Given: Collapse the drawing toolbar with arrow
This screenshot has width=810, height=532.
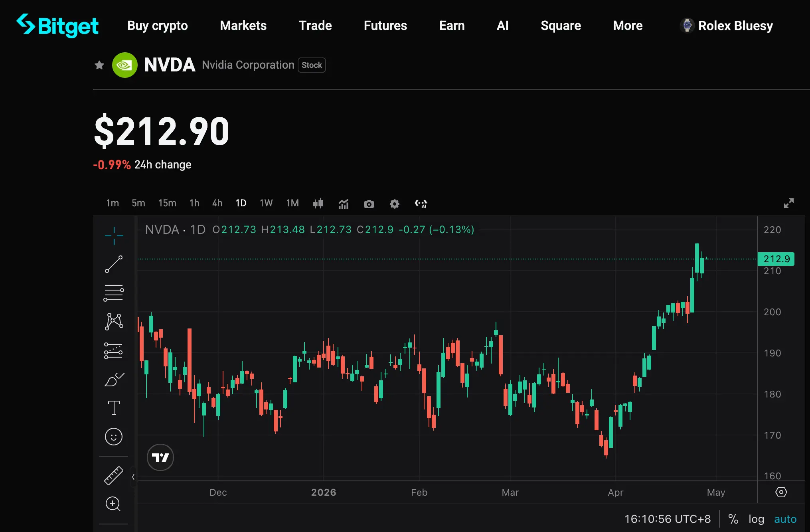Looking at the screenshot, I should 133,477.
